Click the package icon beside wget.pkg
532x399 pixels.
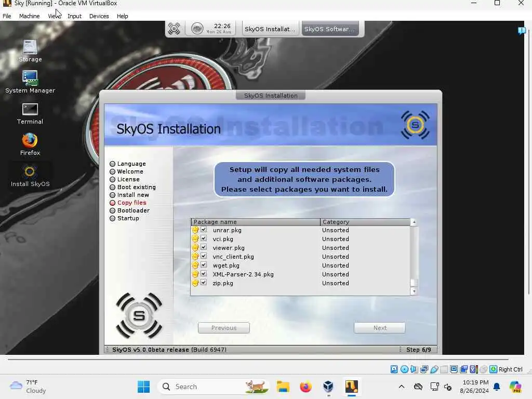click(195, 265)
